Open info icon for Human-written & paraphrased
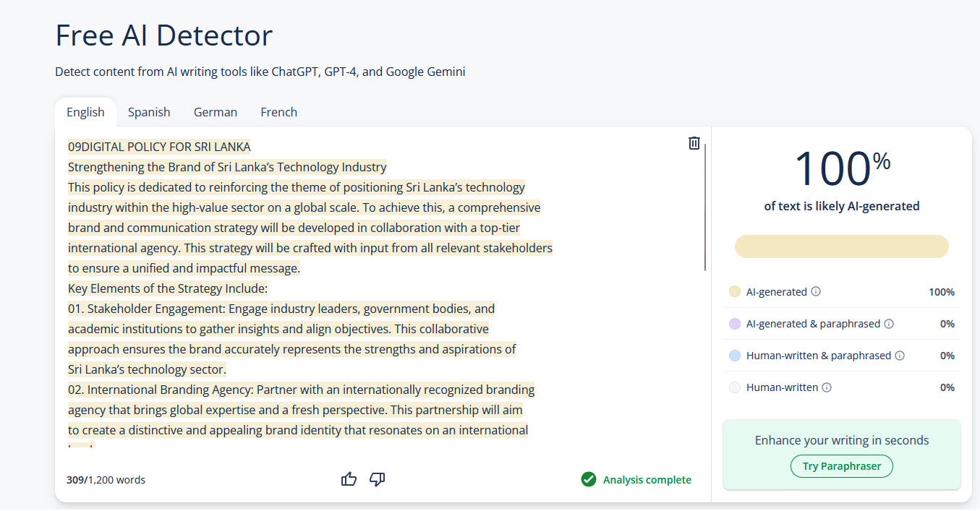This screenshot has width=980, height=511. [900, 356]
